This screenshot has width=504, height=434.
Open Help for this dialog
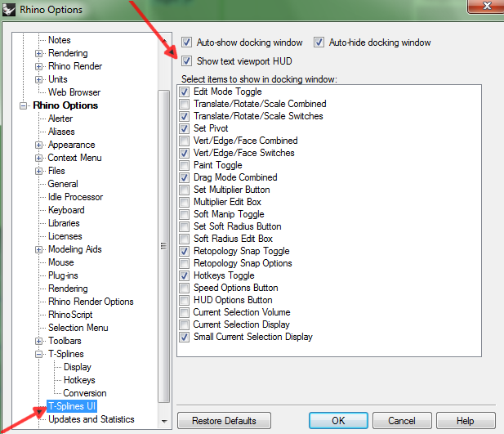(466, 421)
